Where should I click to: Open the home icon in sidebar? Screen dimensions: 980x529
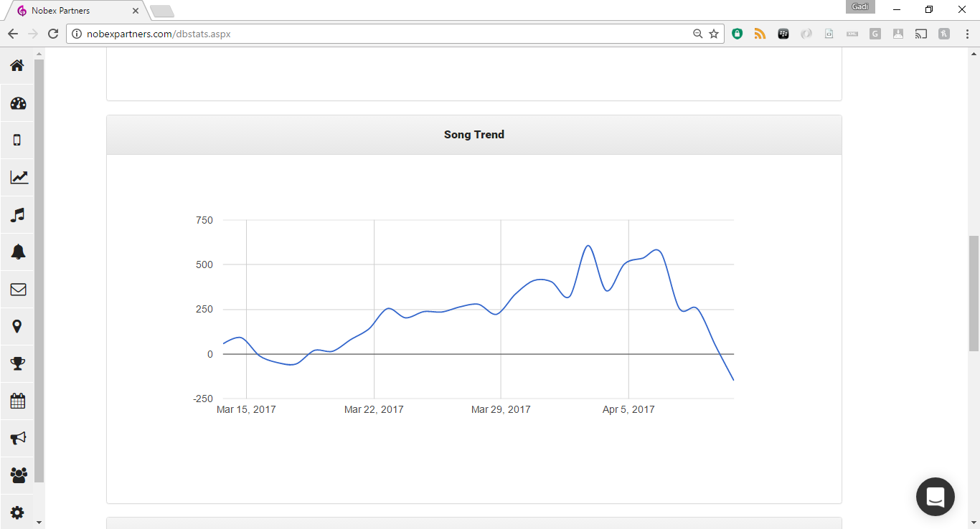point(17,66)
